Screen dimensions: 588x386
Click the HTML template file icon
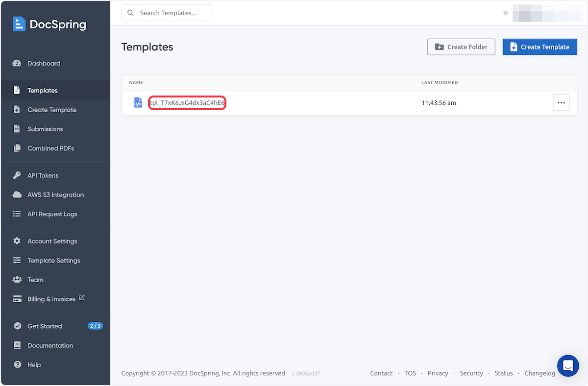point(138,103)
